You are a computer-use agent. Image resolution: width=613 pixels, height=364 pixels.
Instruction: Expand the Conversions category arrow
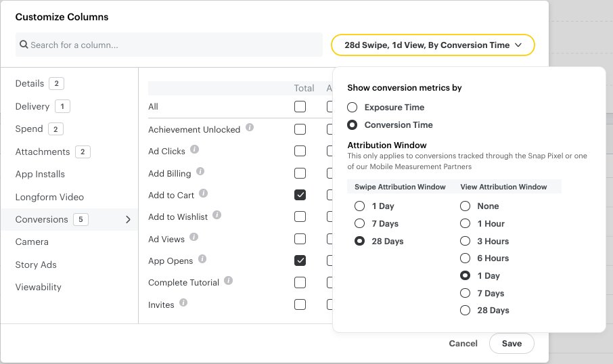click(128, 219)
